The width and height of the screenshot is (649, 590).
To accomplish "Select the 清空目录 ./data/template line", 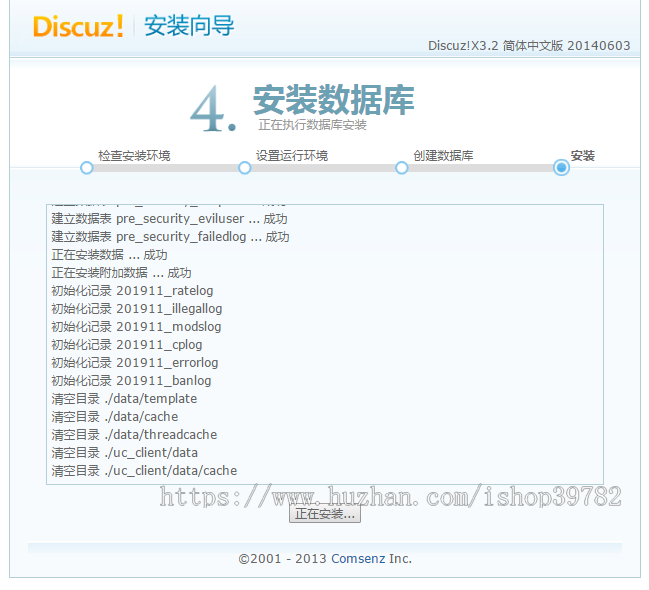I will (x=124, y=399).
